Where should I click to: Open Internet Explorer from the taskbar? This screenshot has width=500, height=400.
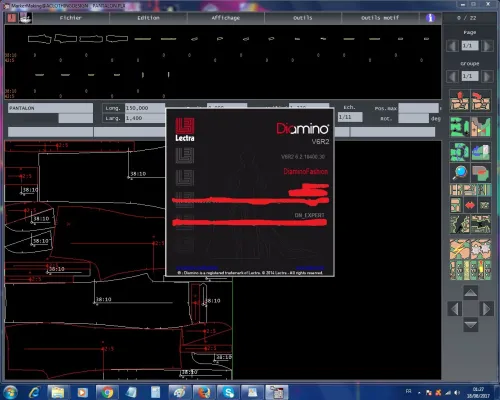[x=34, y=392]
